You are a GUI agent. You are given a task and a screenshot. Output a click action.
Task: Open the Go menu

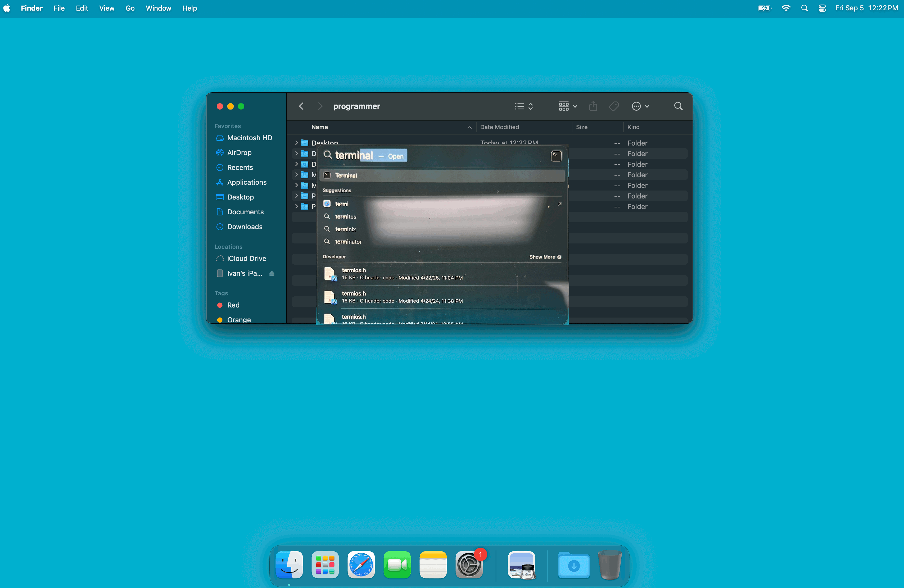(130, 8)
